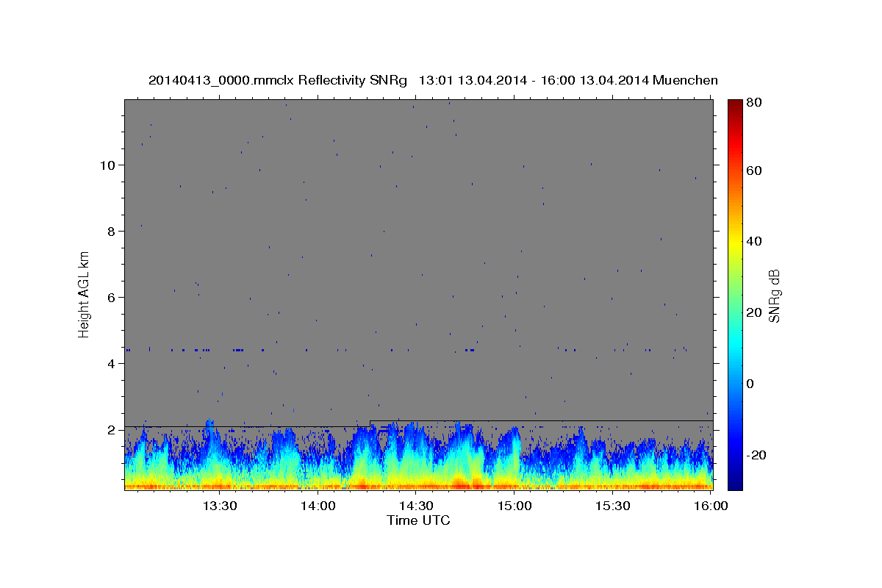This screenshot has height=588, width=882.
Task: Click the 15:30 time tick label
Action: pos(612,506)
